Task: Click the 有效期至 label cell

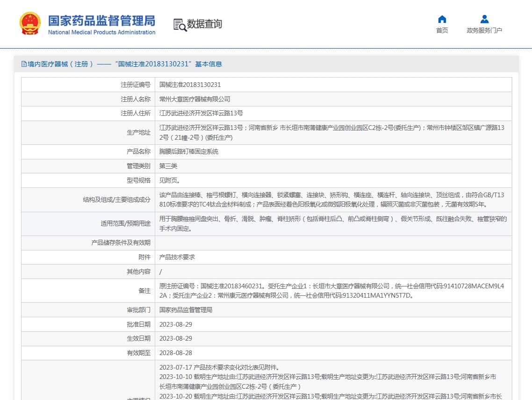Action: (x=88, y=353)
